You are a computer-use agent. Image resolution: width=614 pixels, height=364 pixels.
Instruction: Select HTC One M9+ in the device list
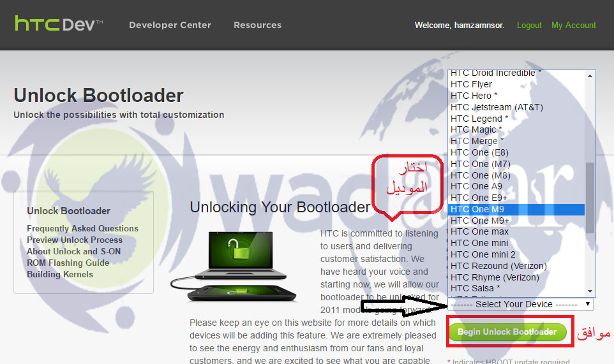516,221
